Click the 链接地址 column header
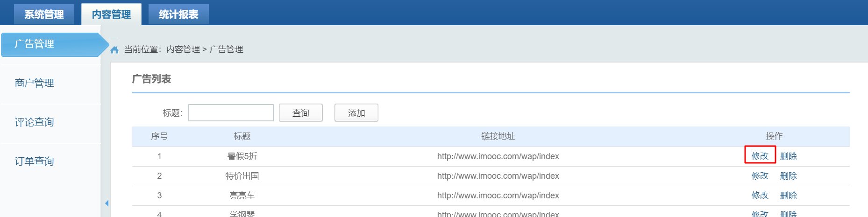Image resolution: width=868 pixels, height=217 pixels. point(498,136)
